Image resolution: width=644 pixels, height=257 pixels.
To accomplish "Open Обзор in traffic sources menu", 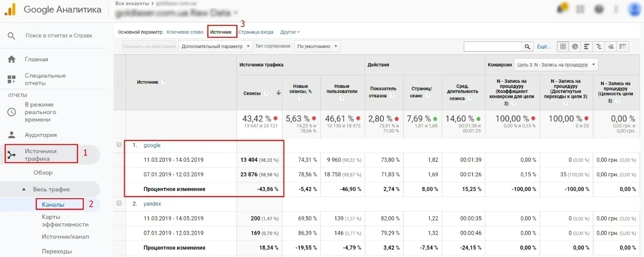I will [43, 172].
